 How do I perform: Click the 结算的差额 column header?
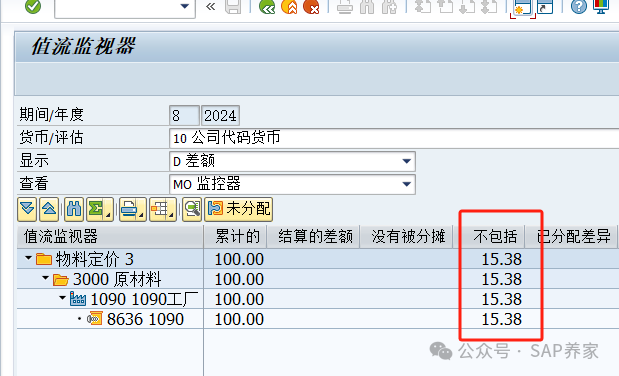[313, 237]
